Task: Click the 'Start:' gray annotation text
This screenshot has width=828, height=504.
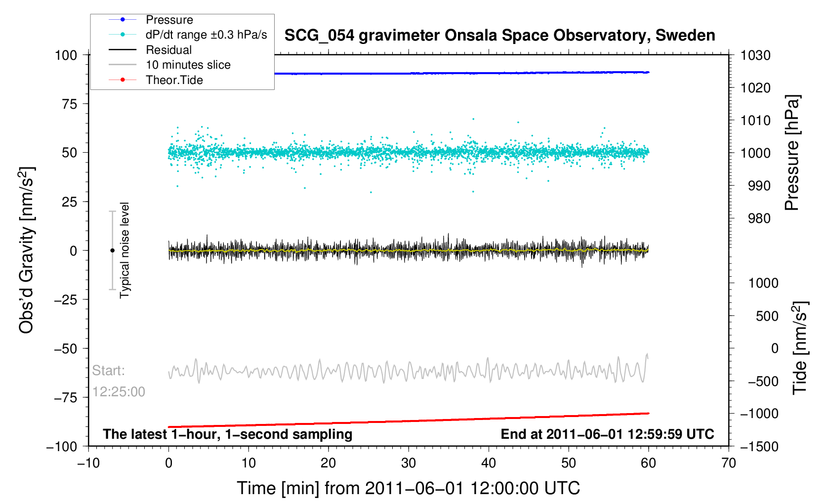Action: [x=108, y=371]
